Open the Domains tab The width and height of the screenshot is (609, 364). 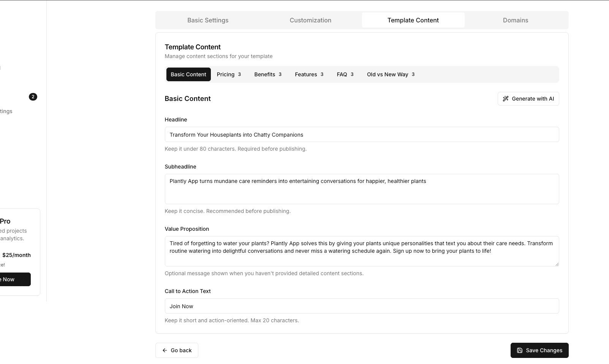[x=515, y=20]
